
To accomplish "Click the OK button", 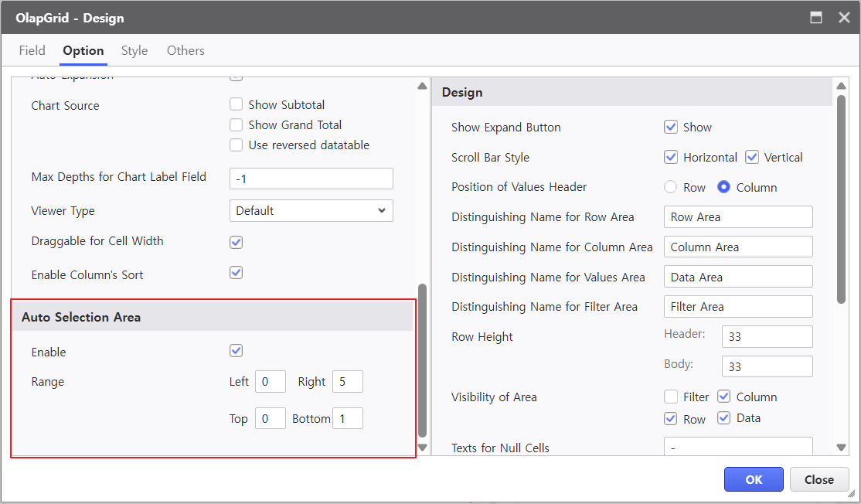I will coord(754,479).
